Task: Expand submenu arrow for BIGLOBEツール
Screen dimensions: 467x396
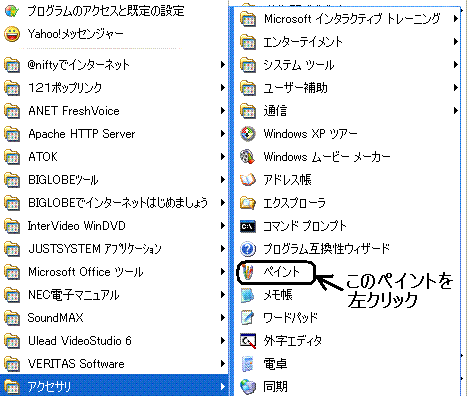Action: pyautogui.click(x=223, y=180)
